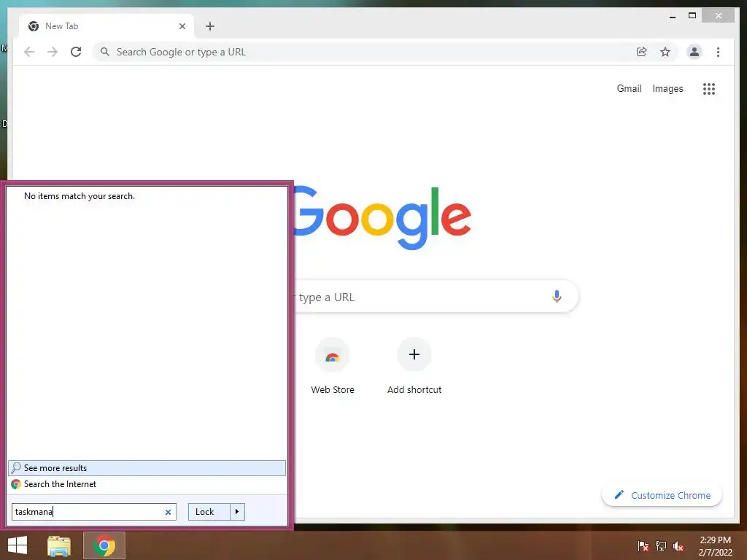Click the share page icon in address bar
The width and height of the screenshot is (747, 560).
(642, 52)
